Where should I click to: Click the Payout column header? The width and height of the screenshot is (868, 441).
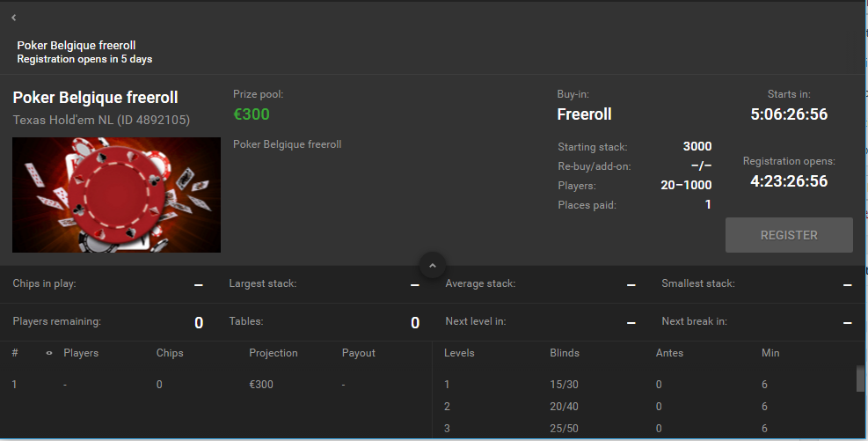click(x=359, y=353)
